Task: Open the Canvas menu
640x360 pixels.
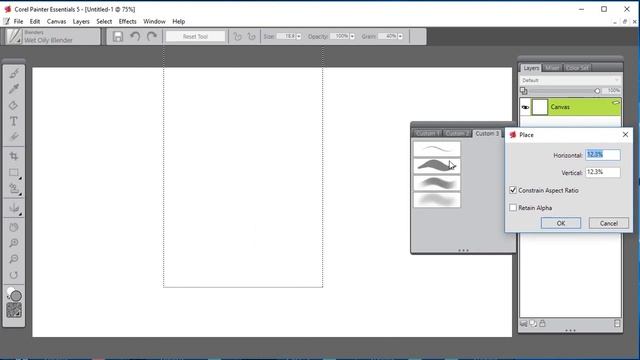Action: [56, 22]
